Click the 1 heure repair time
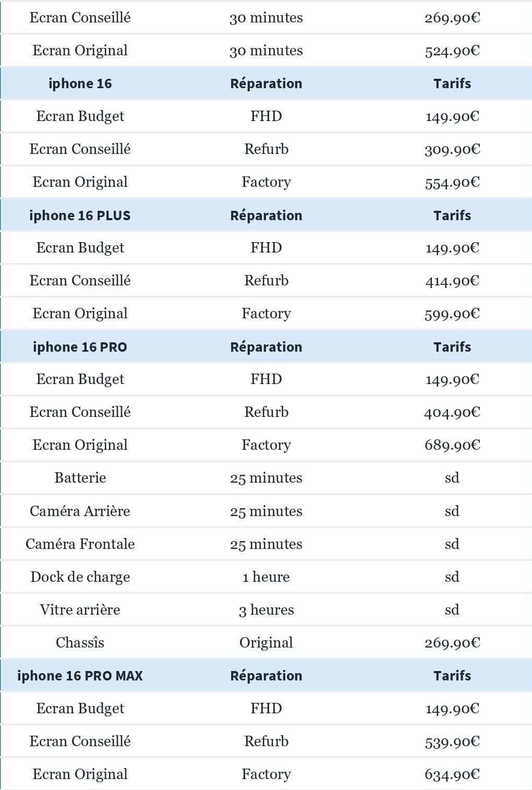The width and height of the screenshot is (532, 790). coord(266,577)
